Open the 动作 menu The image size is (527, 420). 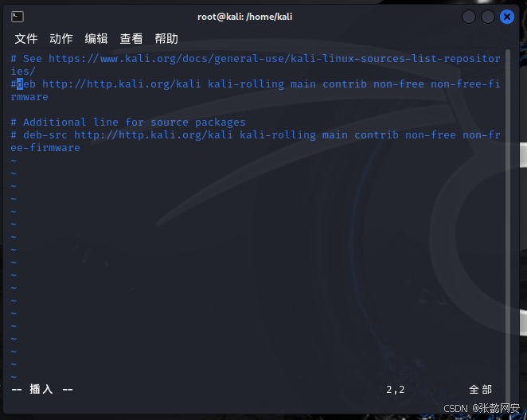(x=61, y=39)
